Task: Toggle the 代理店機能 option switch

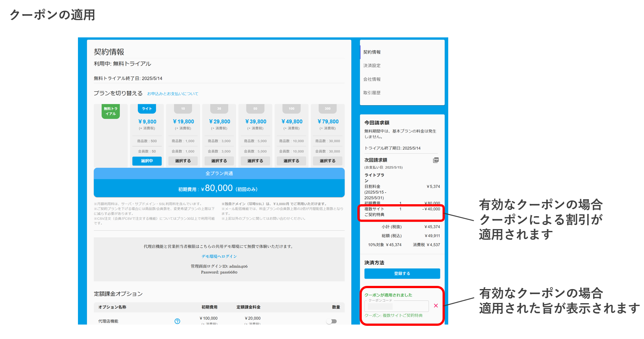Action: [x=331, y=321]
